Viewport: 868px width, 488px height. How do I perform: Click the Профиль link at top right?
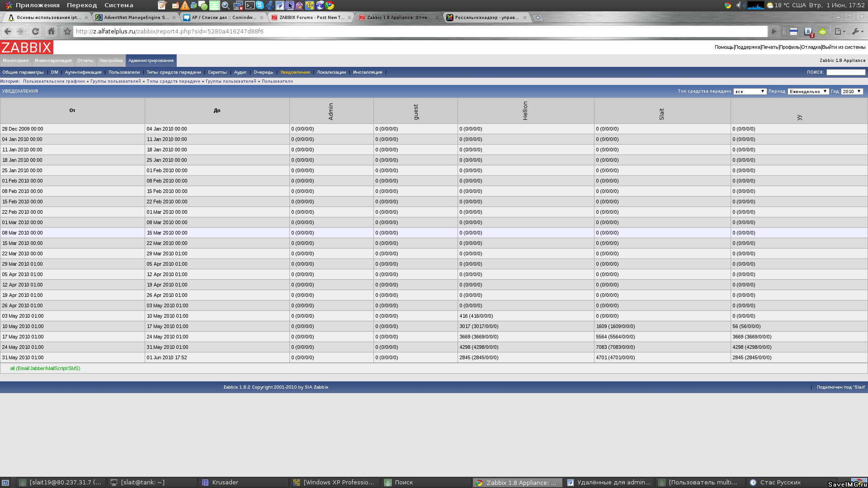coord(789,47)
